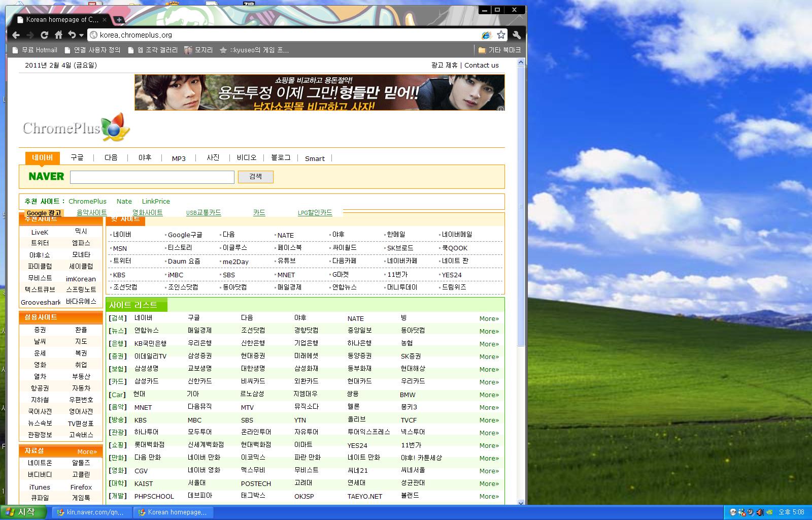Switch to the 구글 search tab

77,158
